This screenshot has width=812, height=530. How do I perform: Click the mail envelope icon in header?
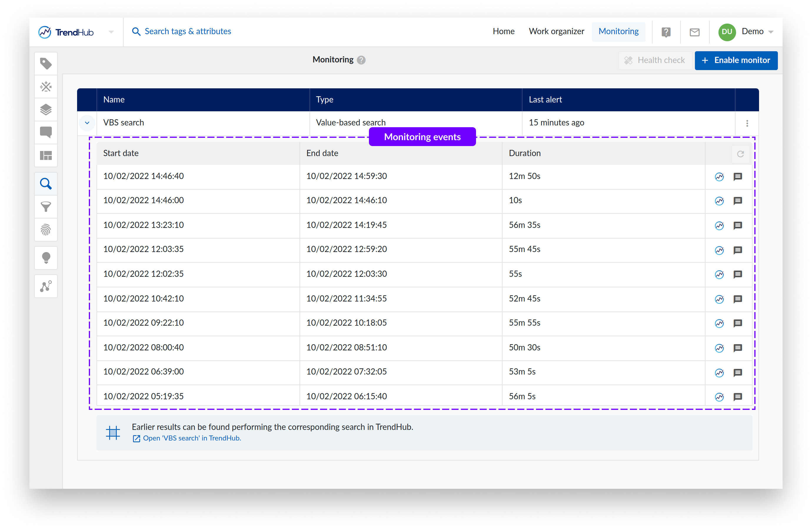click(694, 32)
